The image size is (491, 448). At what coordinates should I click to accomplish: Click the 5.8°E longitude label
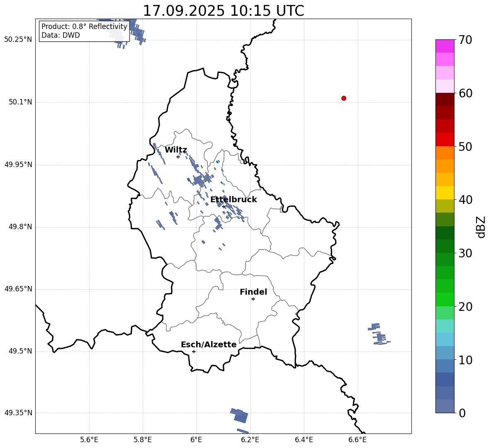coord(143,440)
